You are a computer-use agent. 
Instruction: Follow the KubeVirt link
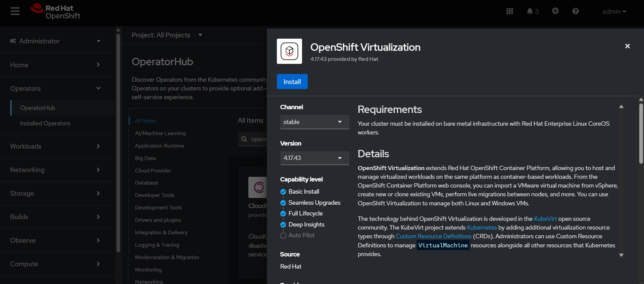click(x=545, y=219)
